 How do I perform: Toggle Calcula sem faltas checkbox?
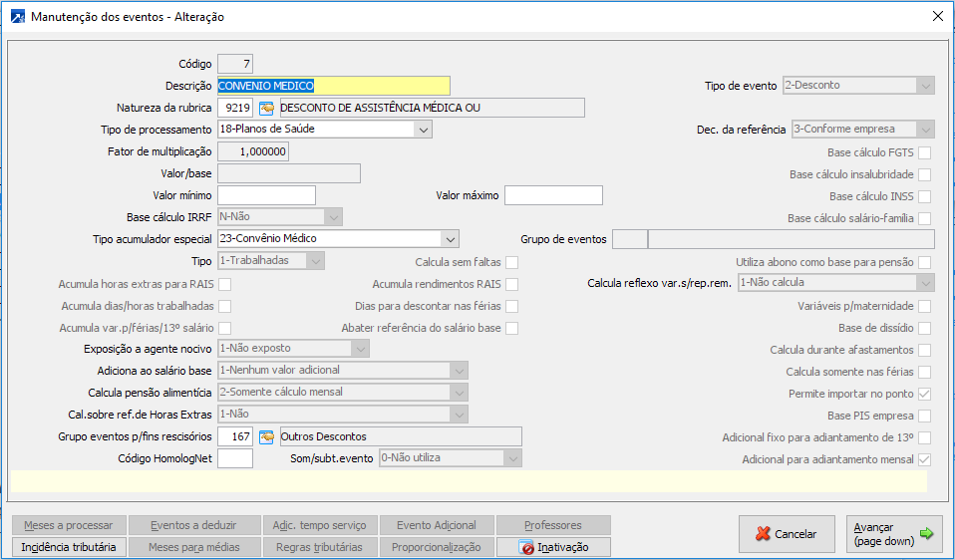pos(511,262)
